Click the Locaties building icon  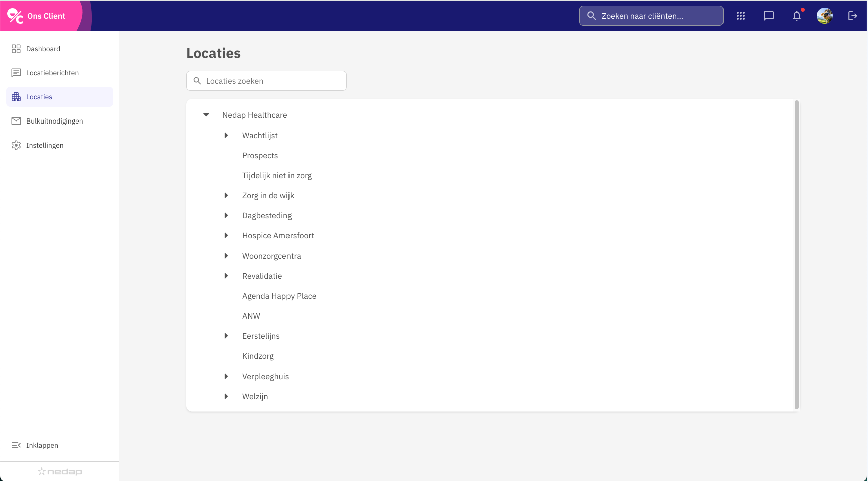[x=16, y=97]
